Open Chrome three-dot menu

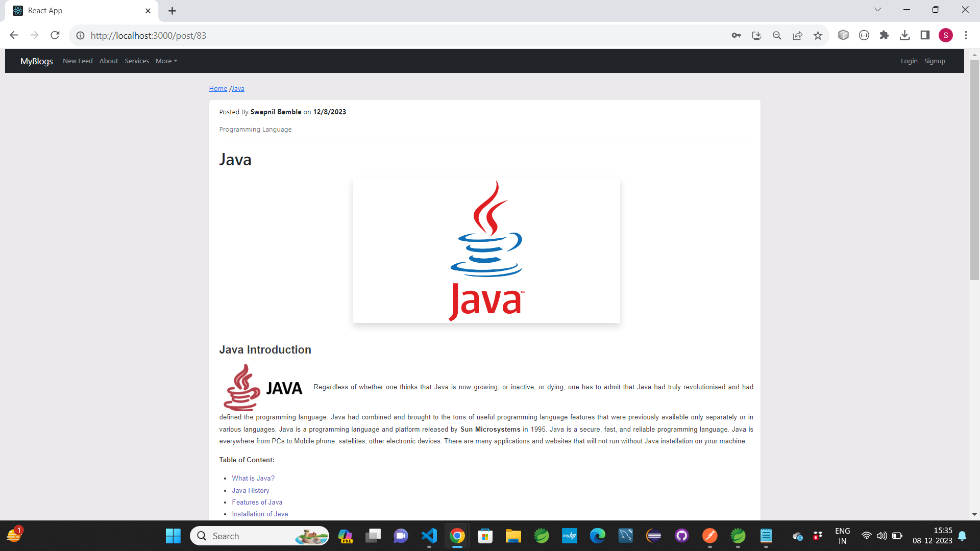[966, 35]
